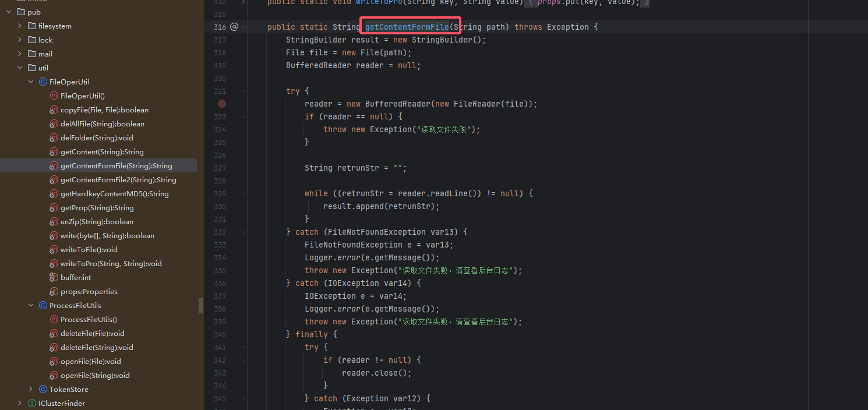Click the ProcessFileUtils class icon

coord(43,306)
